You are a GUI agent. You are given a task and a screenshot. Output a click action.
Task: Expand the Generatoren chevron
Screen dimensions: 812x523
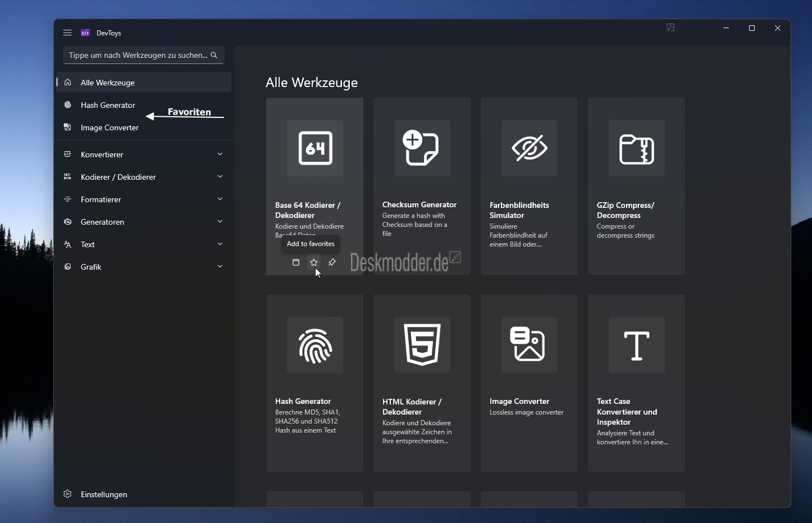(x=220, y=221)
